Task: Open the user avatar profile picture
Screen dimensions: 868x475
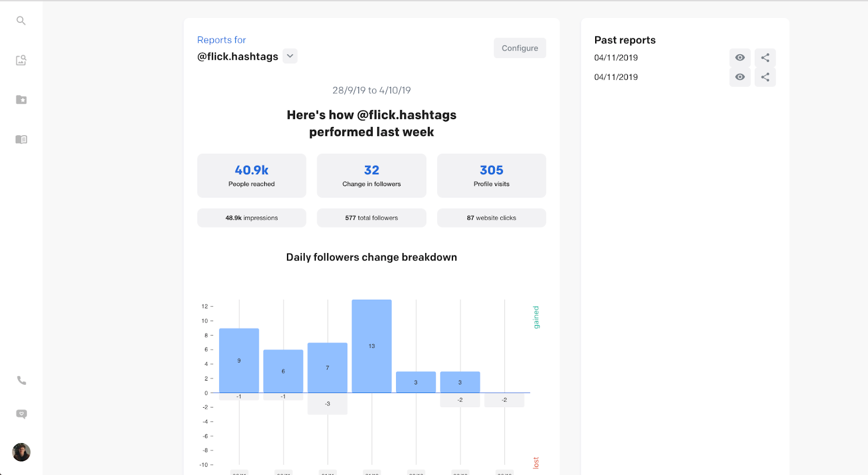Action: (21, 452)
